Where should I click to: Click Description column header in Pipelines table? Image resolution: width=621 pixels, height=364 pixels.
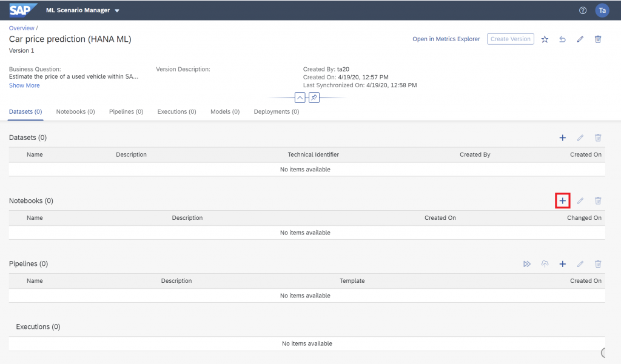176,280
